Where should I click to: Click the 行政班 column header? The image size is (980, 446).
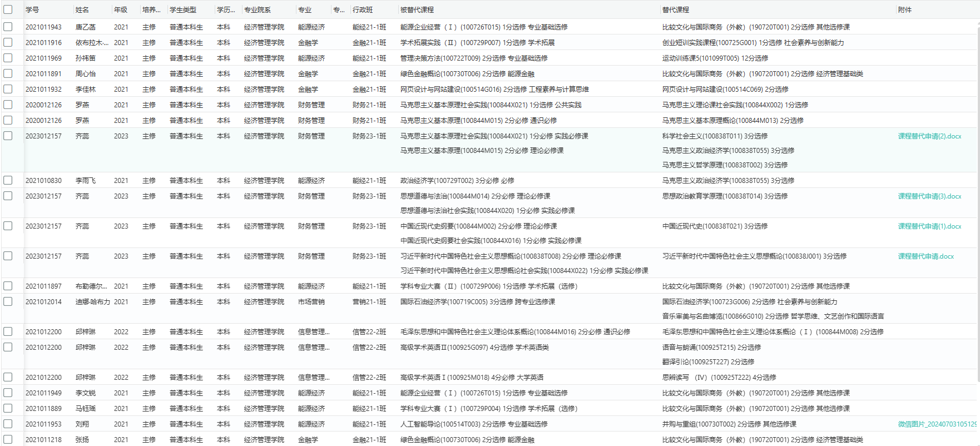click(363, 10)
